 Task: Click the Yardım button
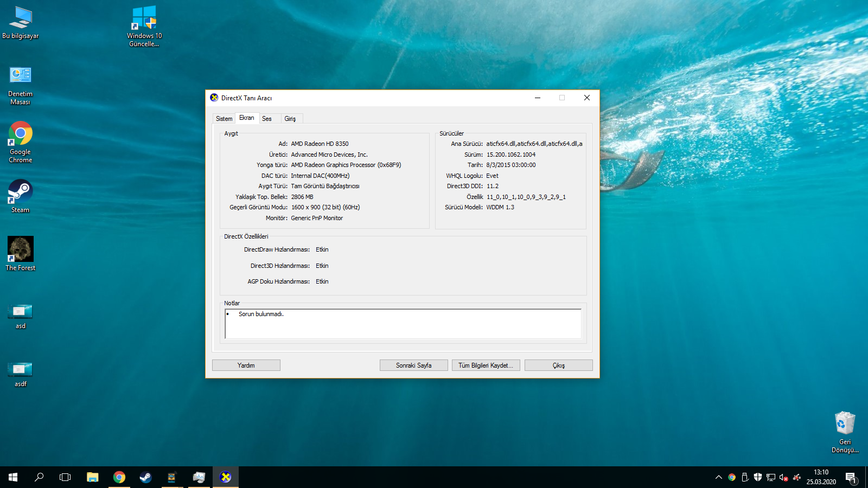pyautogui.click(x=246, y=365)
